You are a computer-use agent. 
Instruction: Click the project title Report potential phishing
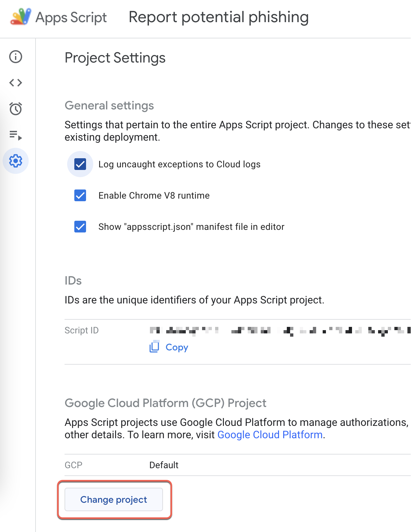point(219,17)
